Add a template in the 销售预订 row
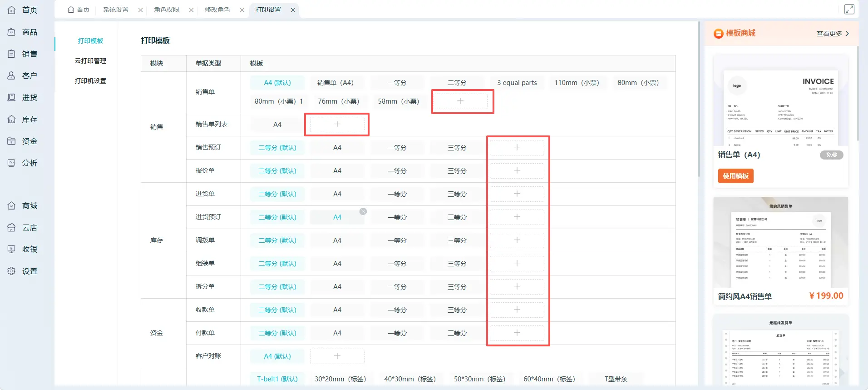This screenshot has height=390, width=868. click(517, 147)
